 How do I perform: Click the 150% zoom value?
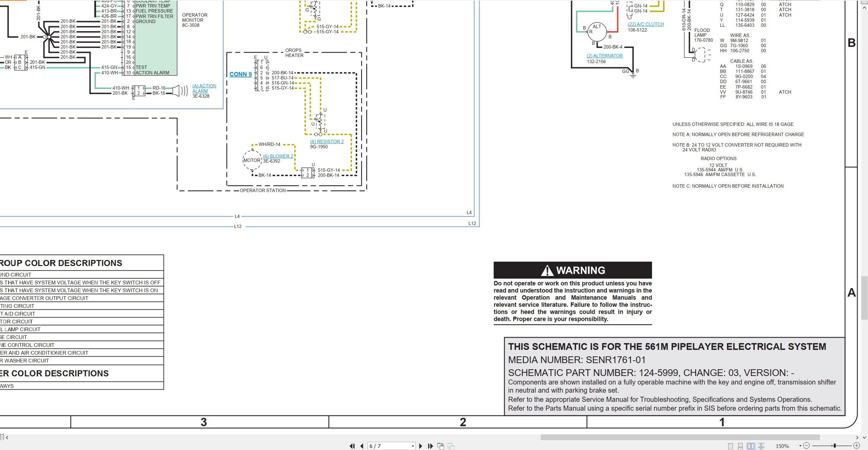pos(782,446)
